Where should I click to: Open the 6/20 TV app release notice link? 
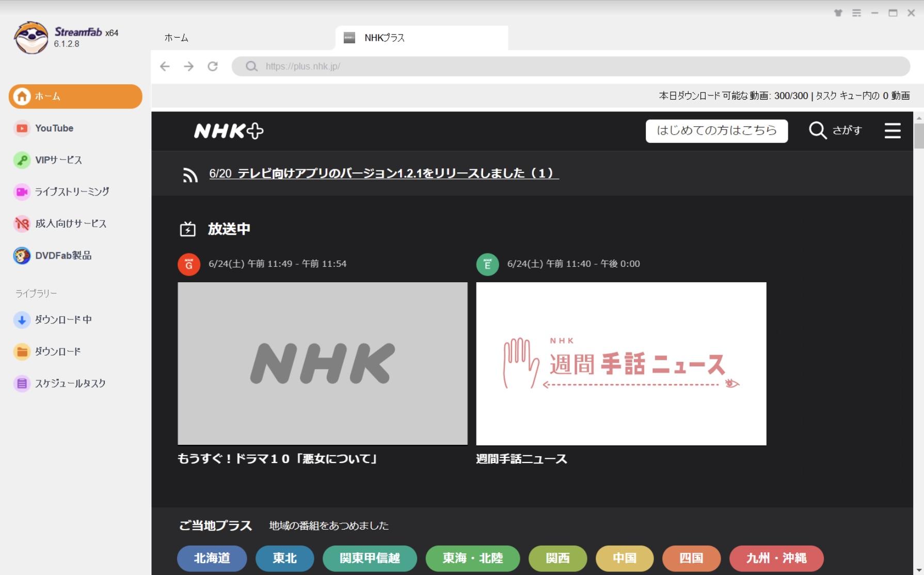[x=384, y=173]
